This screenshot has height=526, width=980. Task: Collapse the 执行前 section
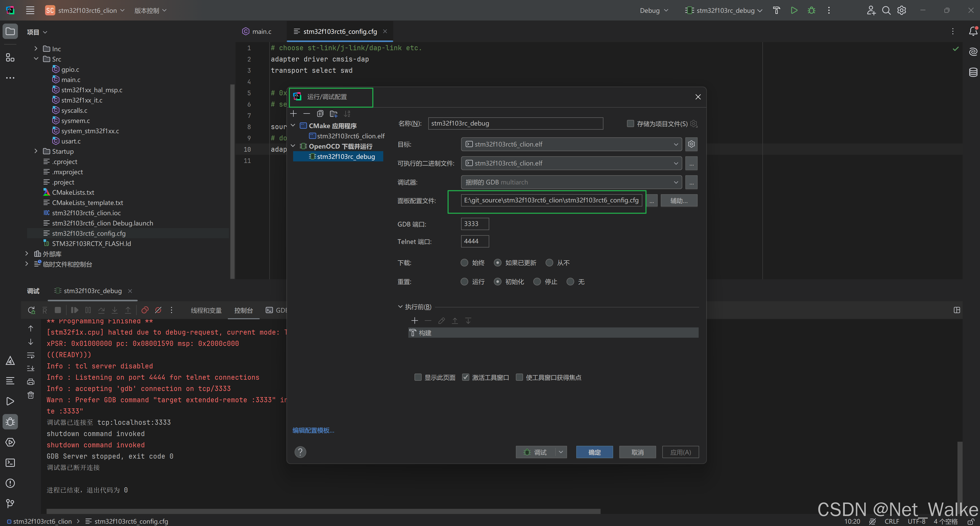click(x=400, y=307)
